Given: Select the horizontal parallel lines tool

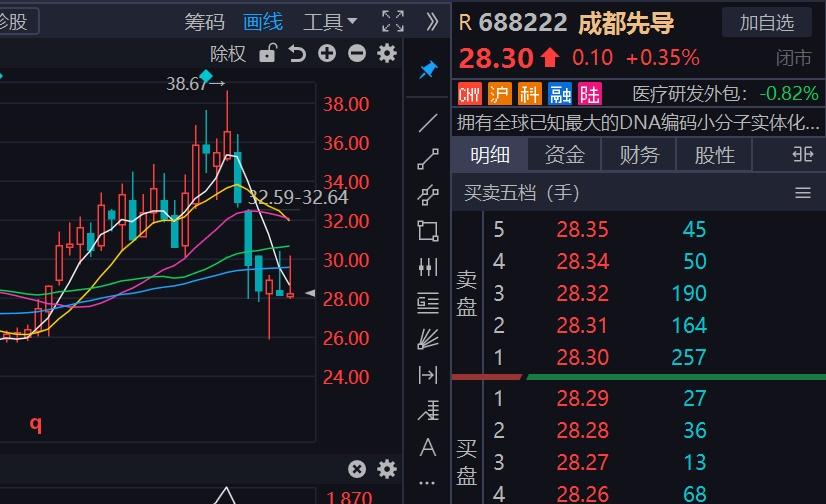Looking at the screenshot, I should click(428, 303).
